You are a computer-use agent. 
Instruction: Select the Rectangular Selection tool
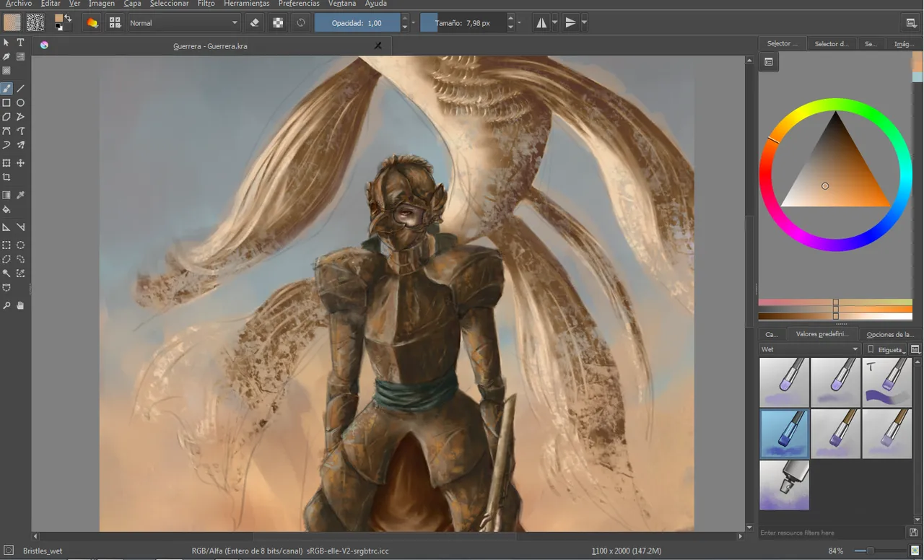point(6,245)
